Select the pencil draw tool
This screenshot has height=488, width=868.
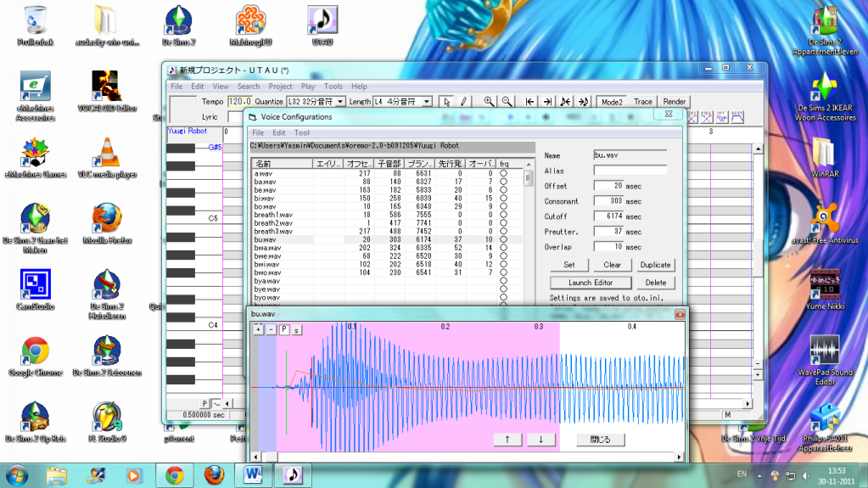tap(464, 102)
